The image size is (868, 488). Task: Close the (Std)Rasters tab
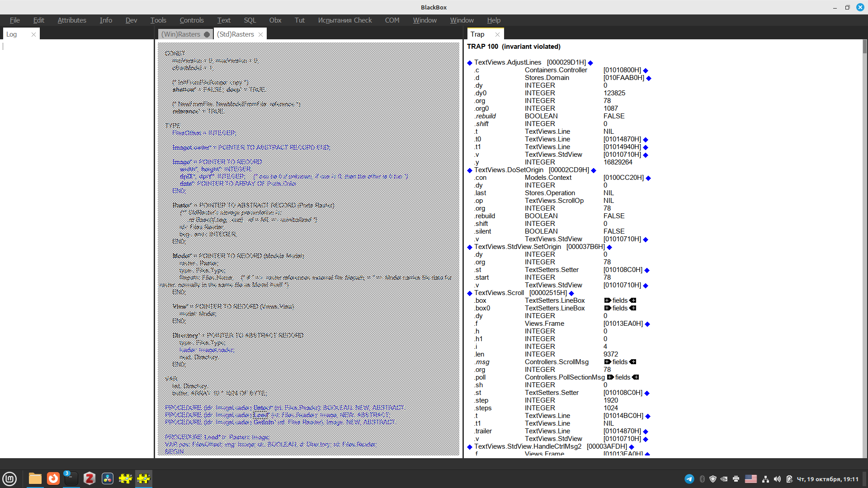pyautogui.click(x=260, y=34)
